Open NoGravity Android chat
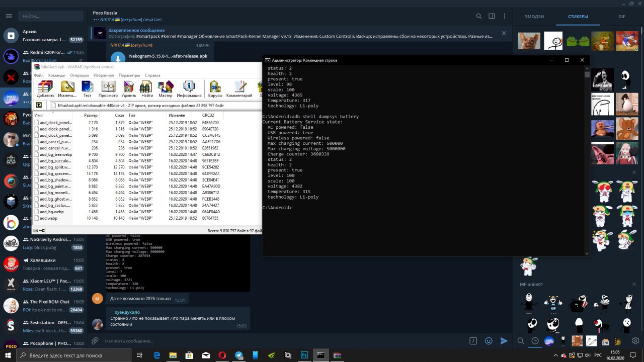Screen dimensions: 644x362 (43, 243)
